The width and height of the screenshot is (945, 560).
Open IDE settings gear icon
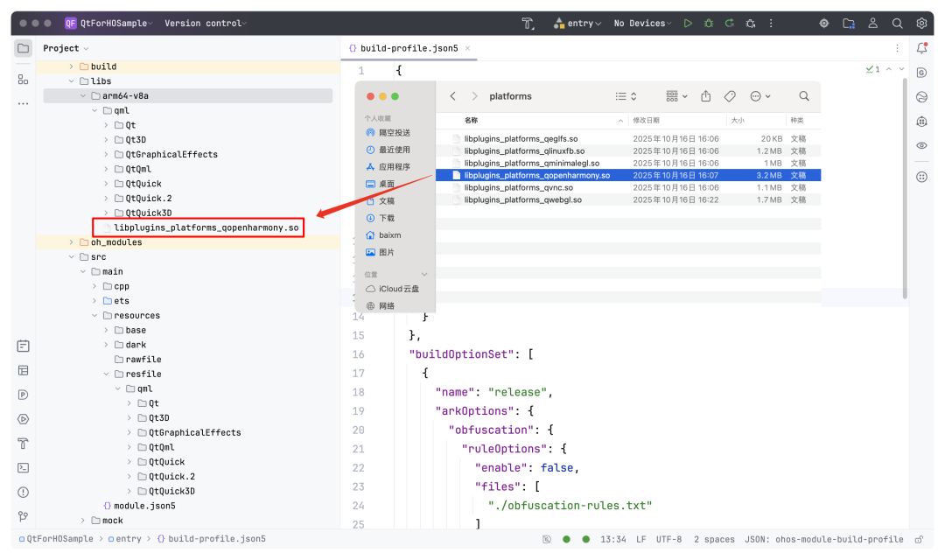click(921, 24)
